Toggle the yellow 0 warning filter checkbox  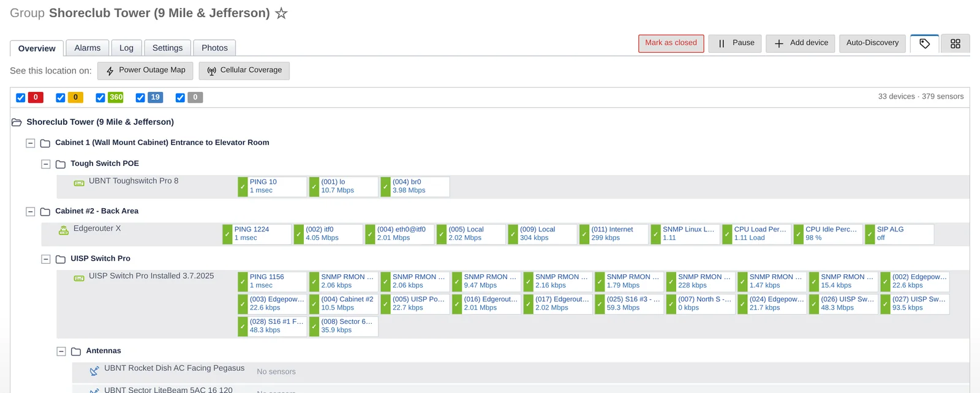tap(61, 97)
